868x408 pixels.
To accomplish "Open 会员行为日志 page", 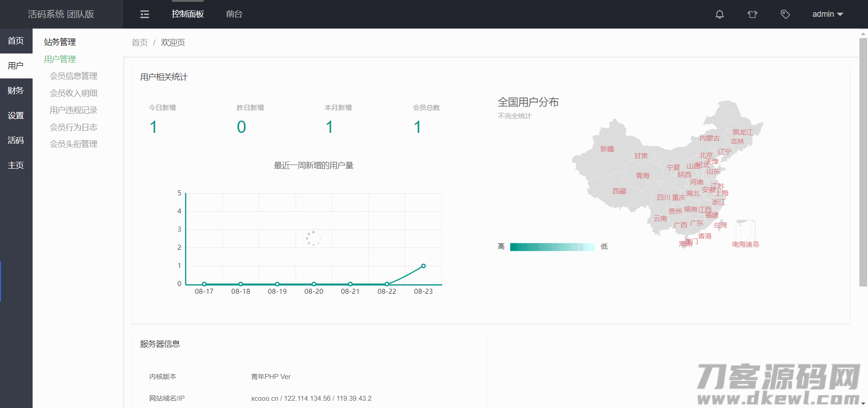I will pyautogui.click(x=73, y=127).
